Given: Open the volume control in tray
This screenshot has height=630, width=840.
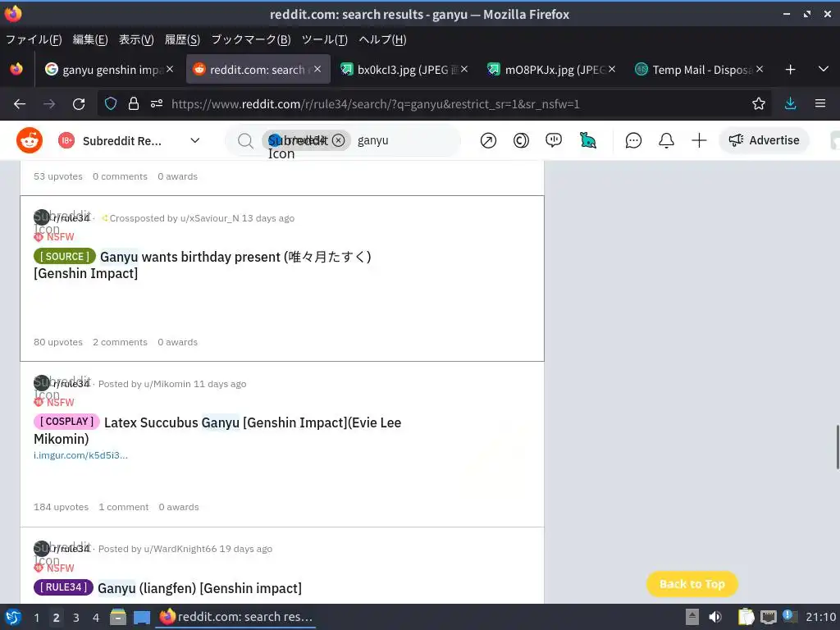Looking at the screenshot, I should 714,617.
